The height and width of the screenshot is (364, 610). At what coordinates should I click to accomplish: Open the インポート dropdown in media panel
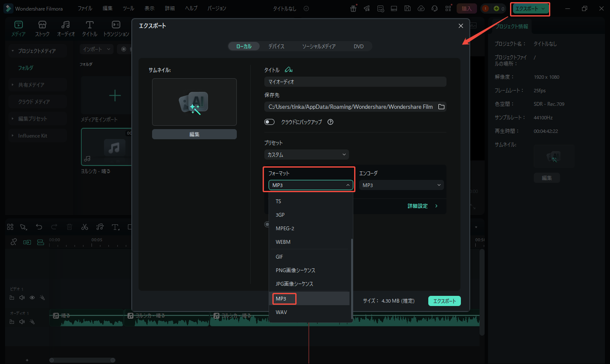97,49
